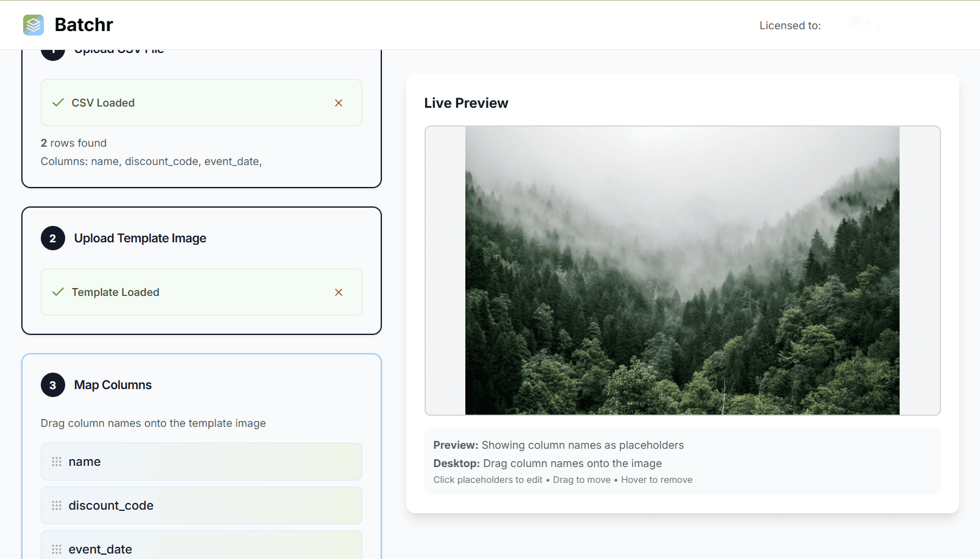Click the checkmark icon on Template Loaded

coord(58,292)
